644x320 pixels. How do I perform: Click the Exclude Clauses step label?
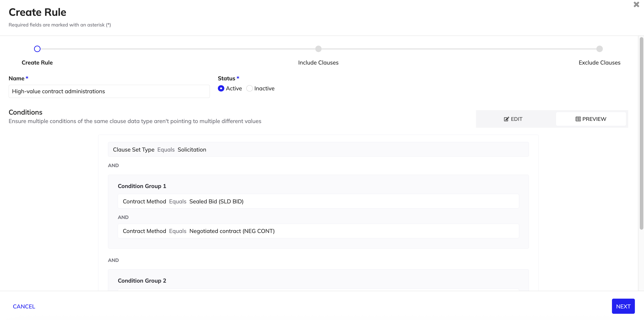click(x=599, y=63)
